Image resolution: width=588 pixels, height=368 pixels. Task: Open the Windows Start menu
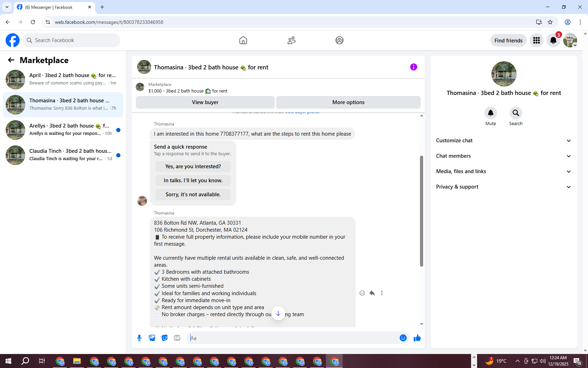(8, 361)
